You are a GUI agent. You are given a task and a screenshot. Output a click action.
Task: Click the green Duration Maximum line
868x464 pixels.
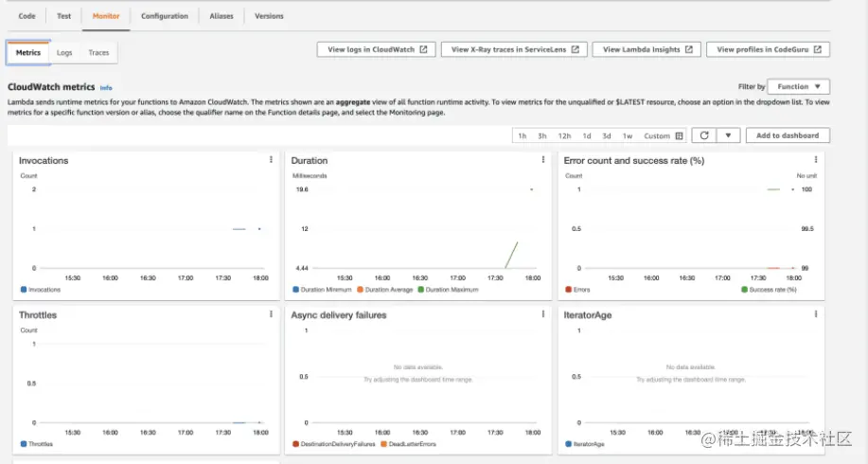(x=512, y=254)
